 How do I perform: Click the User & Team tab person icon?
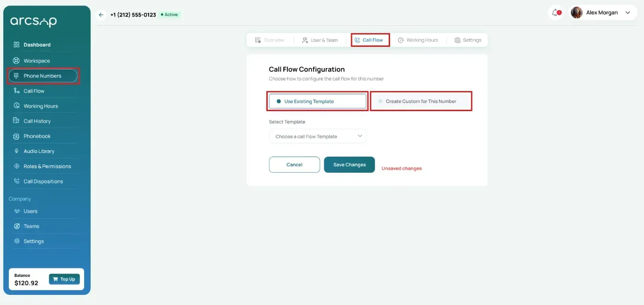(x=305, y=40)
